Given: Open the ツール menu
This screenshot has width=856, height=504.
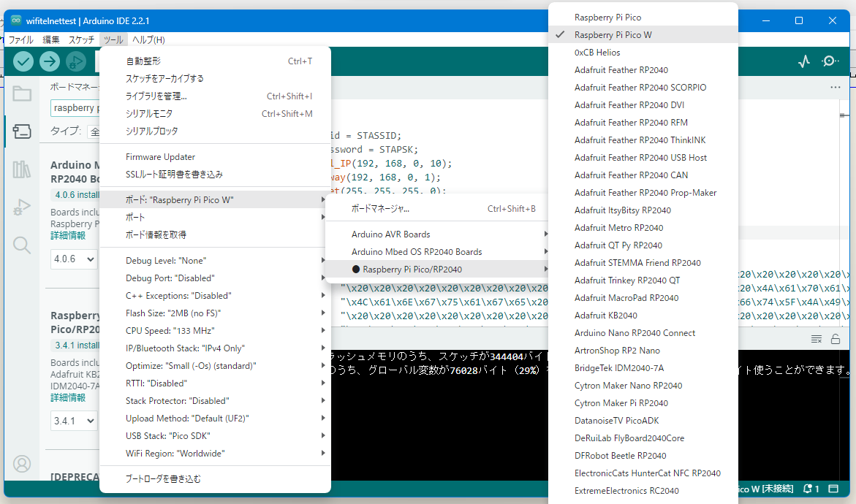Looking at the screenshot, I should pos(113,40).
